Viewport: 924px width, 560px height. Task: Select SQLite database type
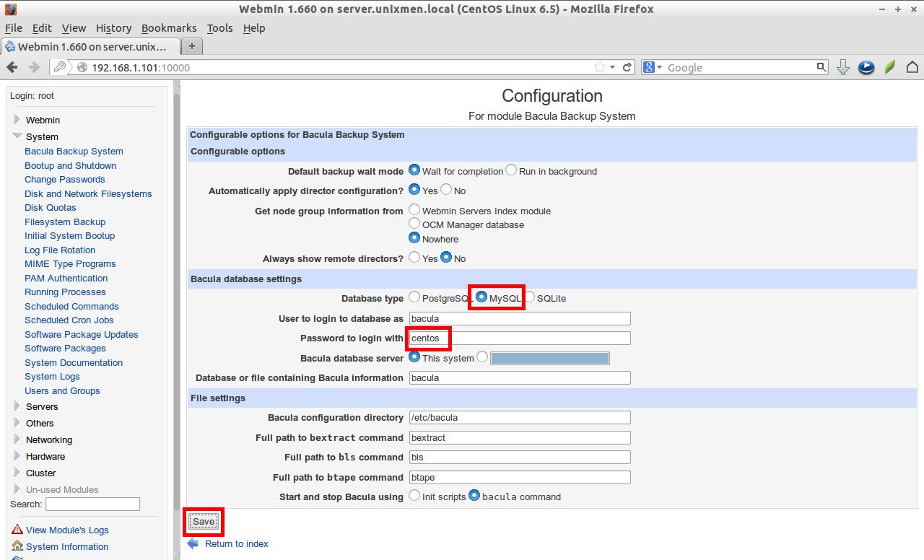click(x=529, y=297)
